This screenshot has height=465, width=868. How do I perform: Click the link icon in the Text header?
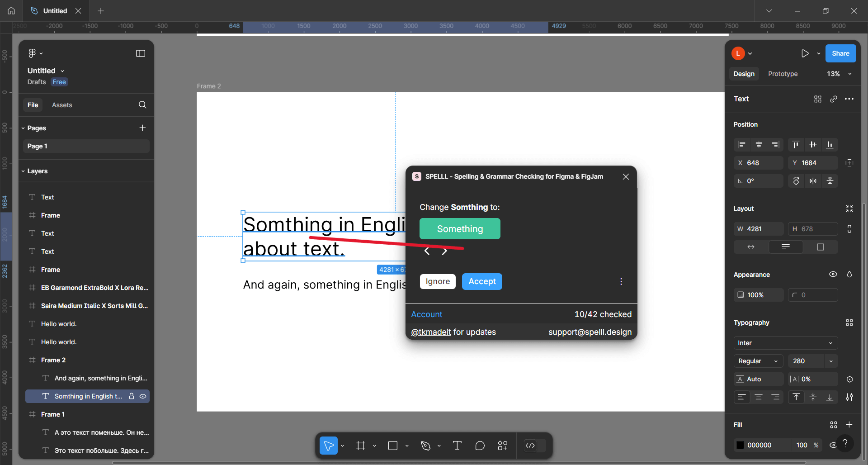click(x=834, y=99)
